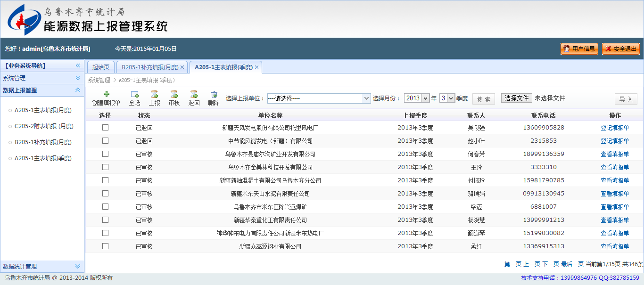Click the 安全退出 logout button
This screenshot has width=644, height=285.
pyautogui.click(x=621, y=49)
